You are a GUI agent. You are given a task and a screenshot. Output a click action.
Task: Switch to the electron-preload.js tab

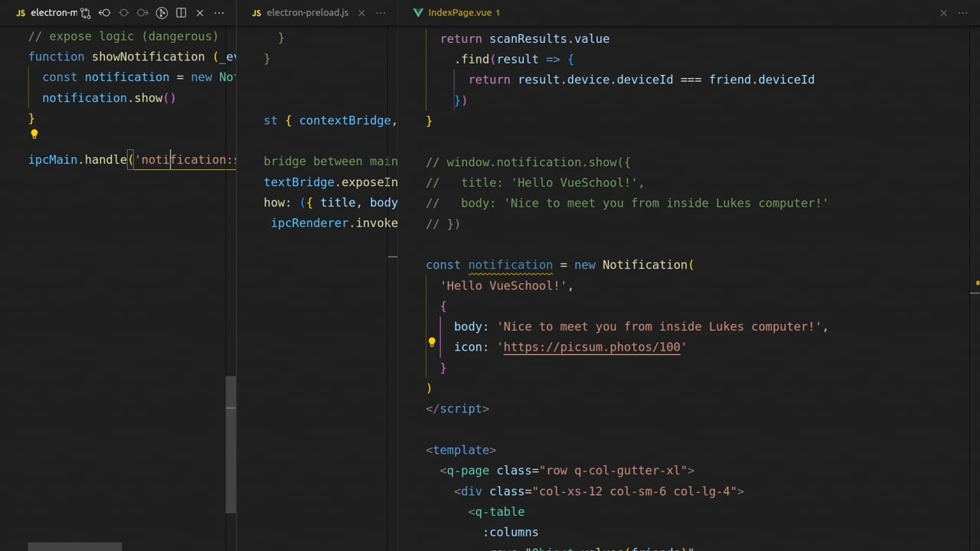point(307,13)
